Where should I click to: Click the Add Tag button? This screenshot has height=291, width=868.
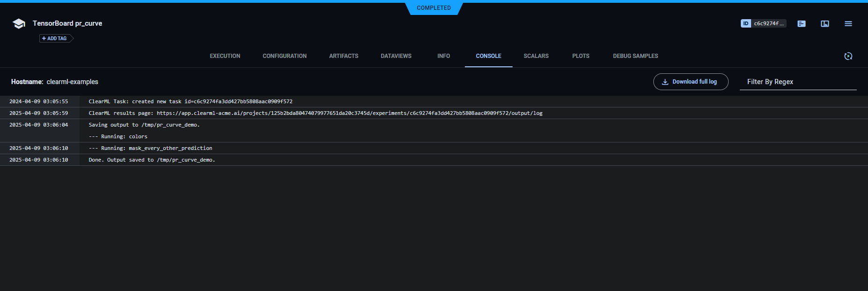point(55,38)
